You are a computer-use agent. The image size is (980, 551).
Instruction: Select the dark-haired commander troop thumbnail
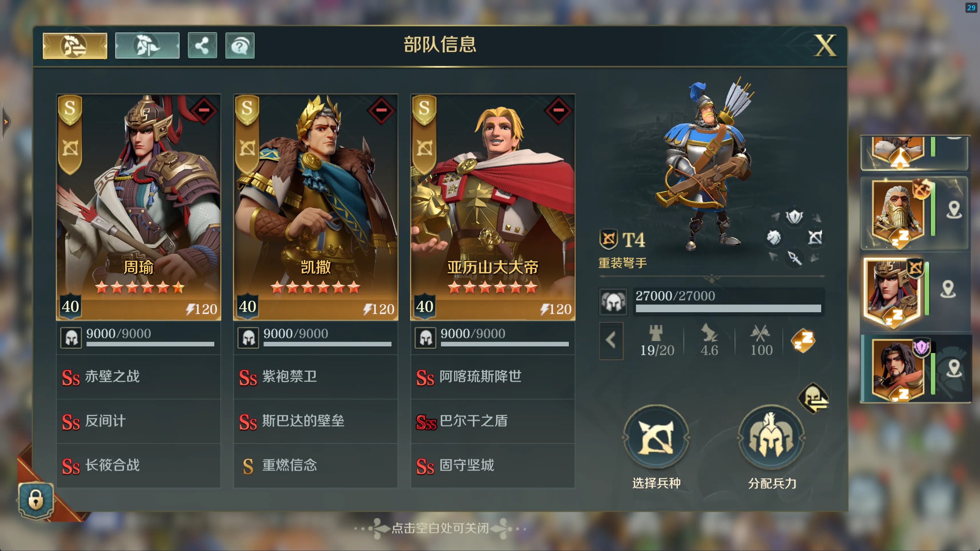(x=899, y=369)
